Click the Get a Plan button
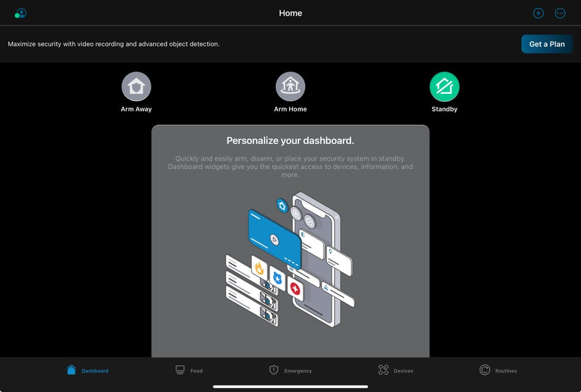This screenshot has width=581, height=392. (547, 44)
